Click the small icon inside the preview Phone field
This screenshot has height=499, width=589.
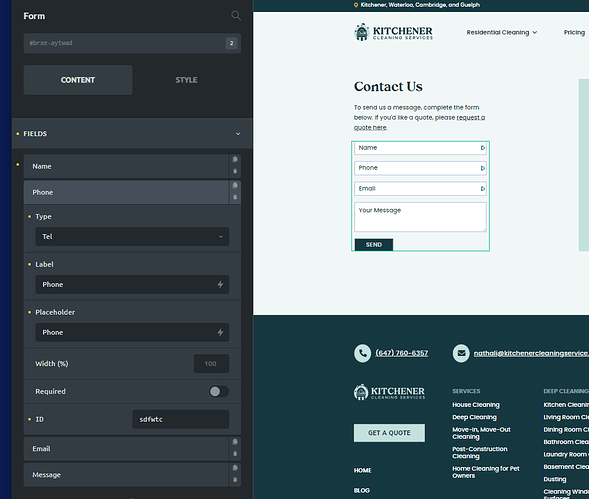483,168
